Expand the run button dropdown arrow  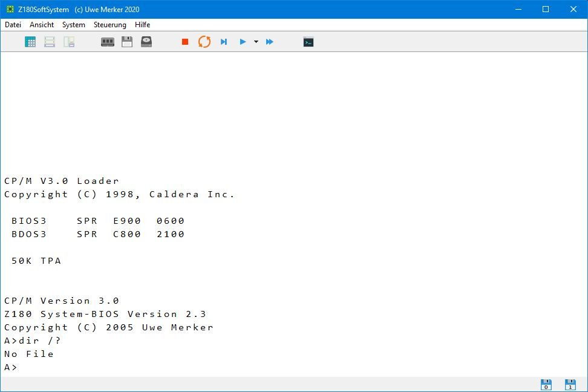(256, 42)
